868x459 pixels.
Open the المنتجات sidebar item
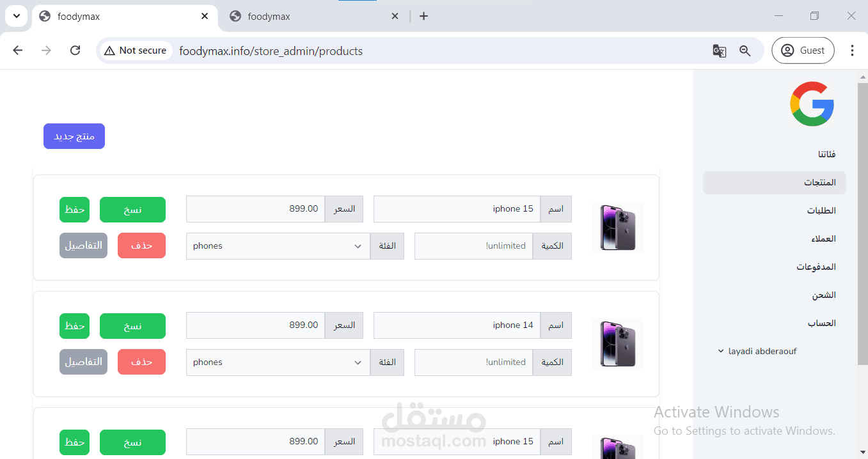(775, 183)
